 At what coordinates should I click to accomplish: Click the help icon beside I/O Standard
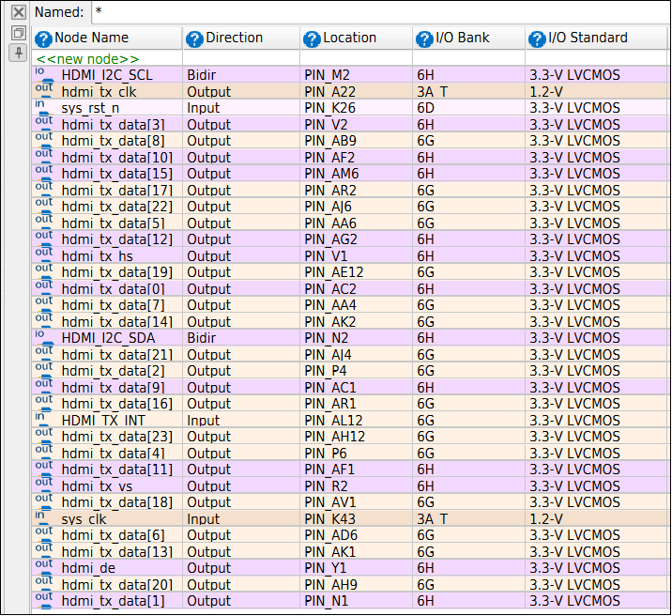coord(537,39)
